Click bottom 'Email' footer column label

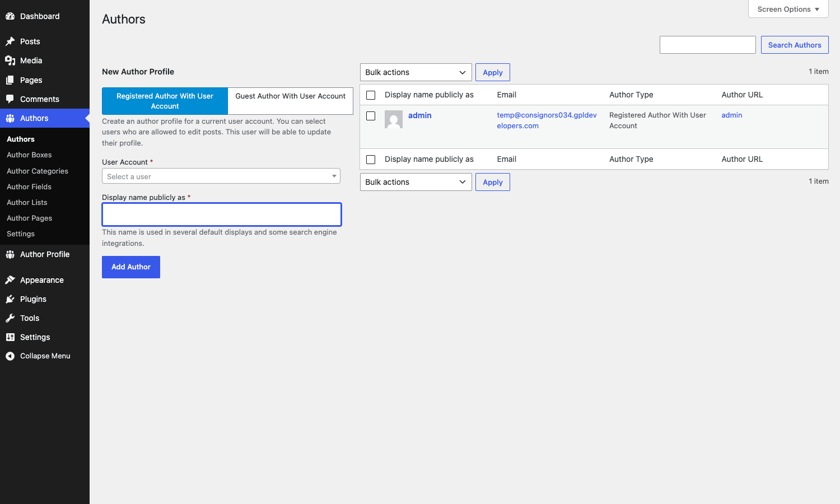[x=507, y=160]
